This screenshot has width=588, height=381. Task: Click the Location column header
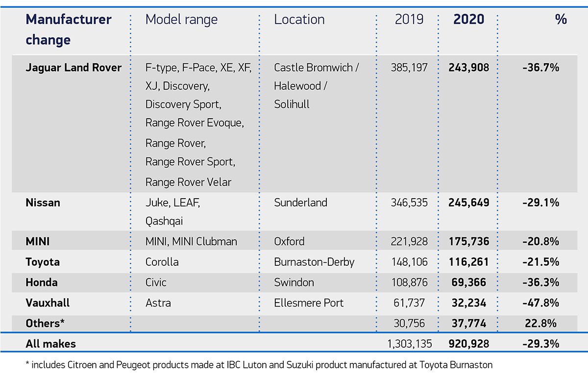tap(299, 20)
